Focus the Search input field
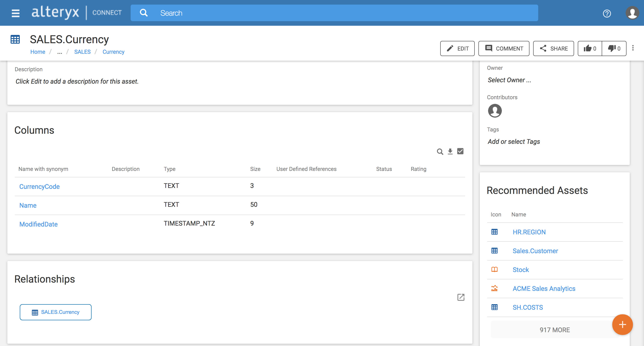The image size is (644, 346). [x=334, y=13]
